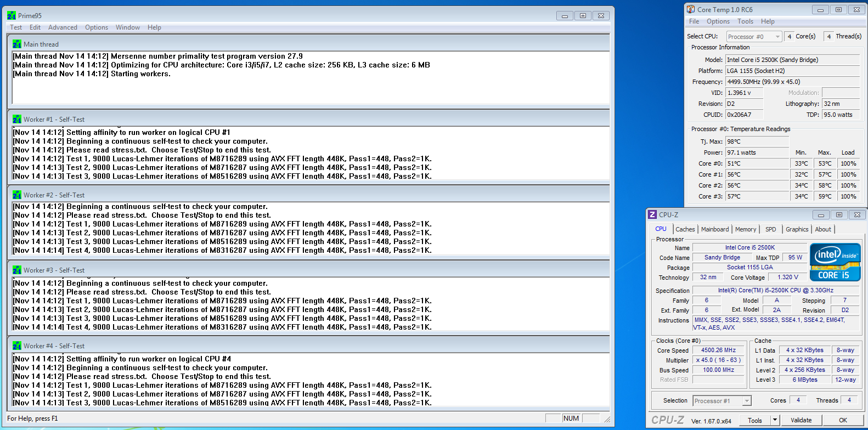This screenshot has height=430, width=868.
Task: Expand the Select CPU dropdown in Core Temp
Action: click(x=754, y=37)
